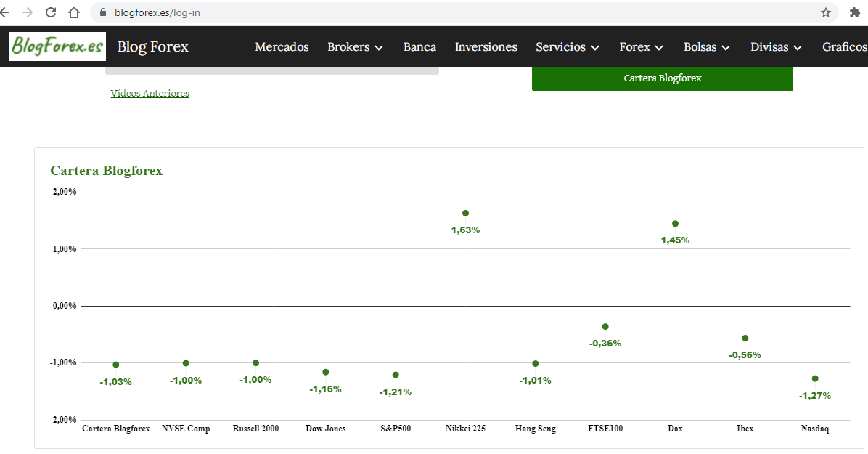Expand the Divisas dropdown menu
868x454 pixels.
776,47
